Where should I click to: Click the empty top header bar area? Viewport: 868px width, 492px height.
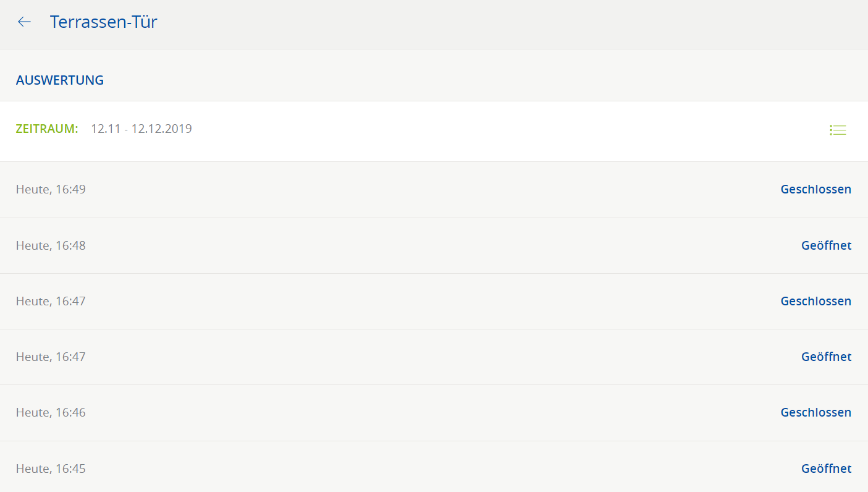click(x=494, y=23)
